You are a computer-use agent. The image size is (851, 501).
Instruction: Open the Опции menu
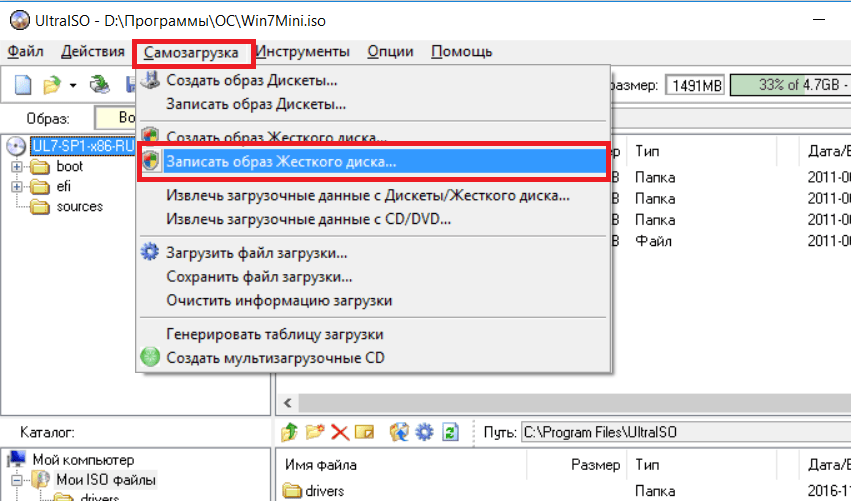click(x=390, y=52)
